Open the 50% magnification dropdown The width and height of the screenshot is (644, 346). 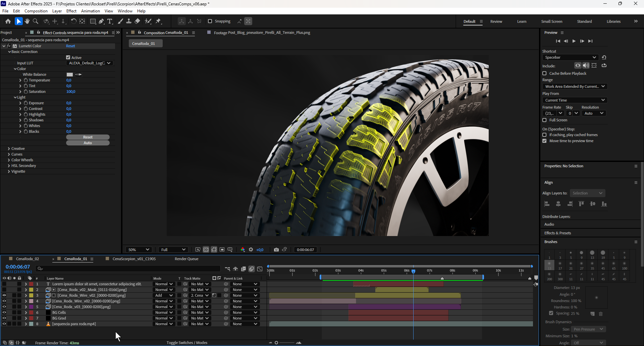point(139,249)
